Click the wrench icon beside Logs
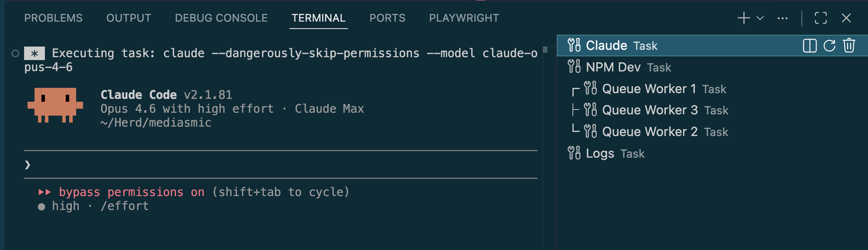This screenshot has height=250, width=868. click(574, 153)
